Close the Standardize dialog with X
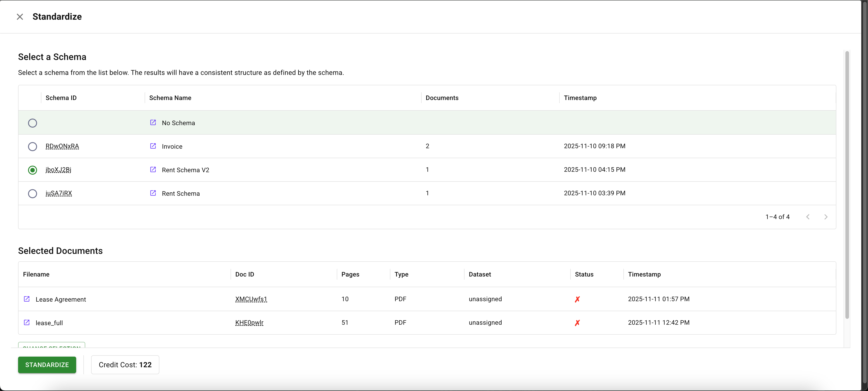 coord(20,17)
